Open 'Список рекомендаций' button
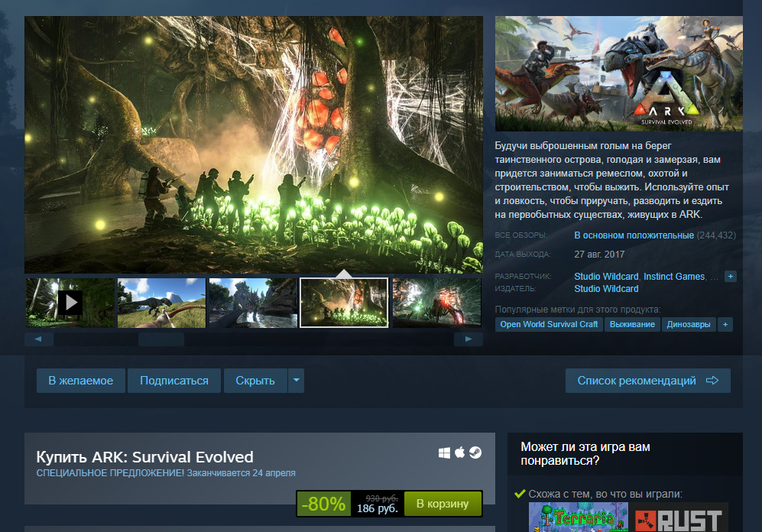Screen dimensions: 762x532 [648, 381]
